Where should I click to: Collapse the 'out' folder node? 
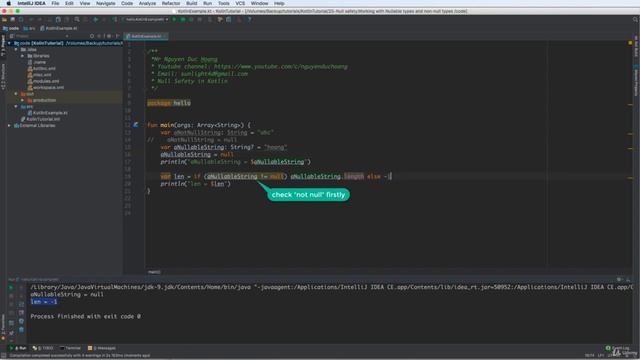(16, 94)
